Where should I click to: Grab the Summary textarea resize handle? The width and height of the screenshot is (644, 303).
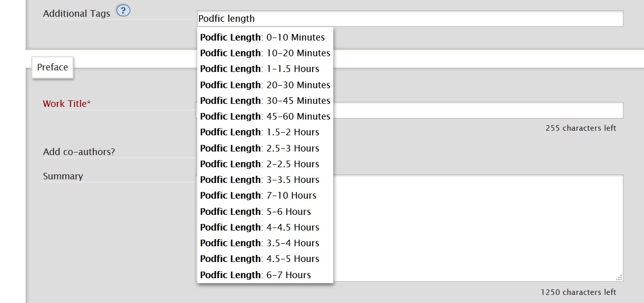(x=619, y=277)
